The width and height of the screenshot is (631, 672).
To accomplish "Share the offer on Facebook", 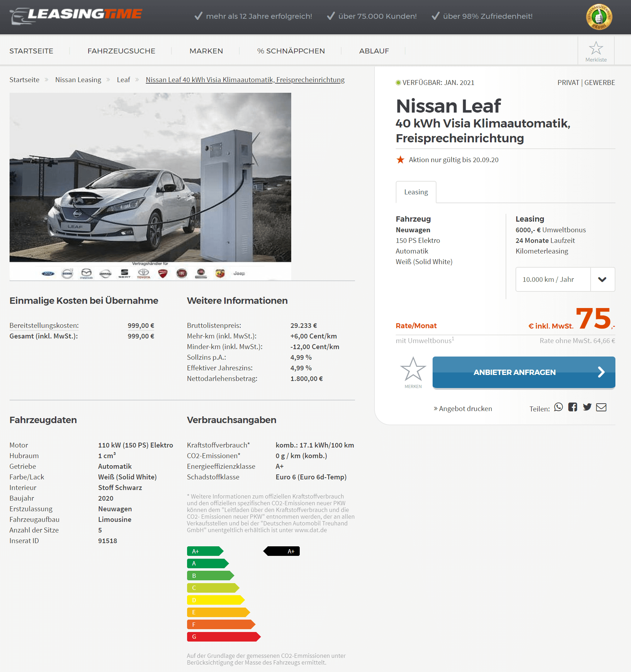I will (573, 407).
